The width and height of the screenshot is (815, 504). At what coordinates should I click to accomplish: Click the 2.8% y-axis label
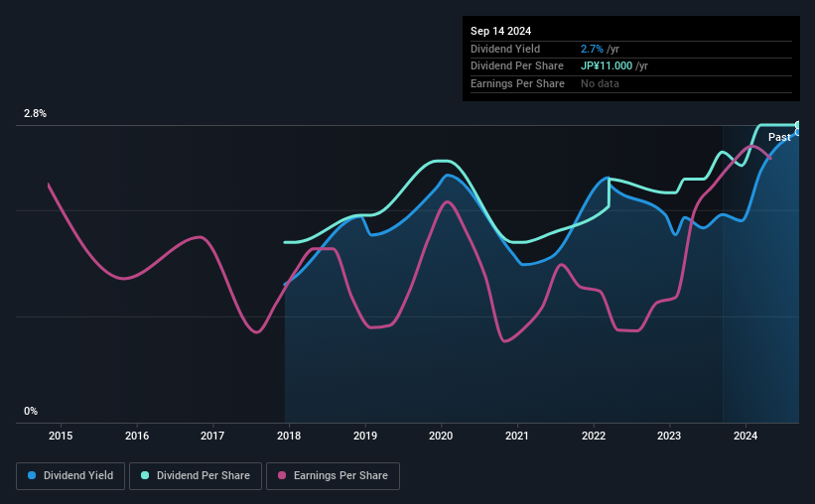pyautogui.click(x=35, y=114)
